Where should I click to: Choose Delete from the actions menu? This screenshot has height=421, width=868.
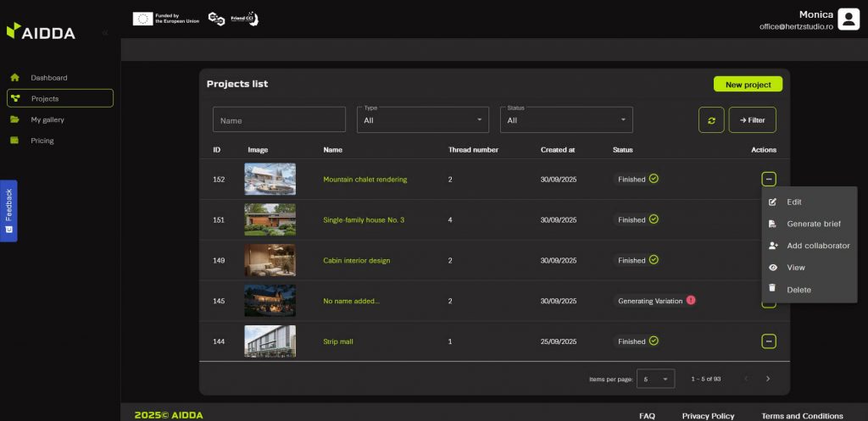(798, 290)
